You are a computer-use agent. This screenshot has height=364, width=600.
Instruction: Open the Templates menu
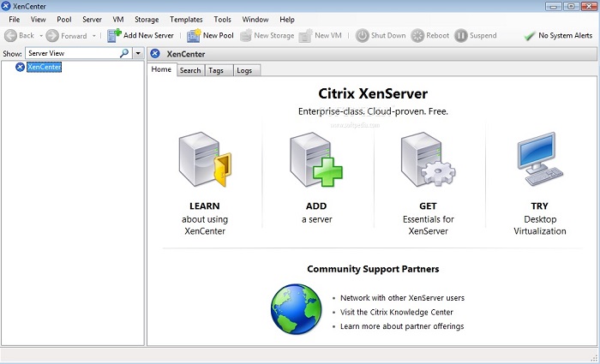(186, 20)
